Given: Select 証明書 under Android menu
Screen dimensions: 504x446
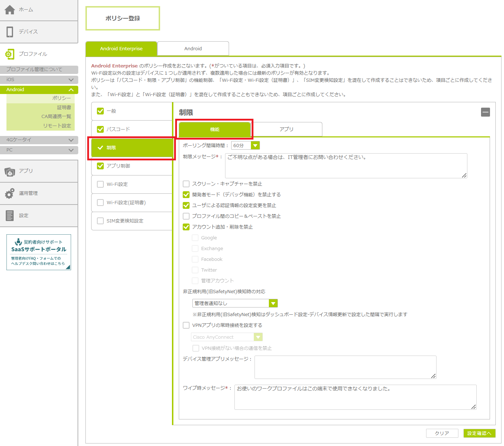Looking at the screenshot, I should [64, 108].
